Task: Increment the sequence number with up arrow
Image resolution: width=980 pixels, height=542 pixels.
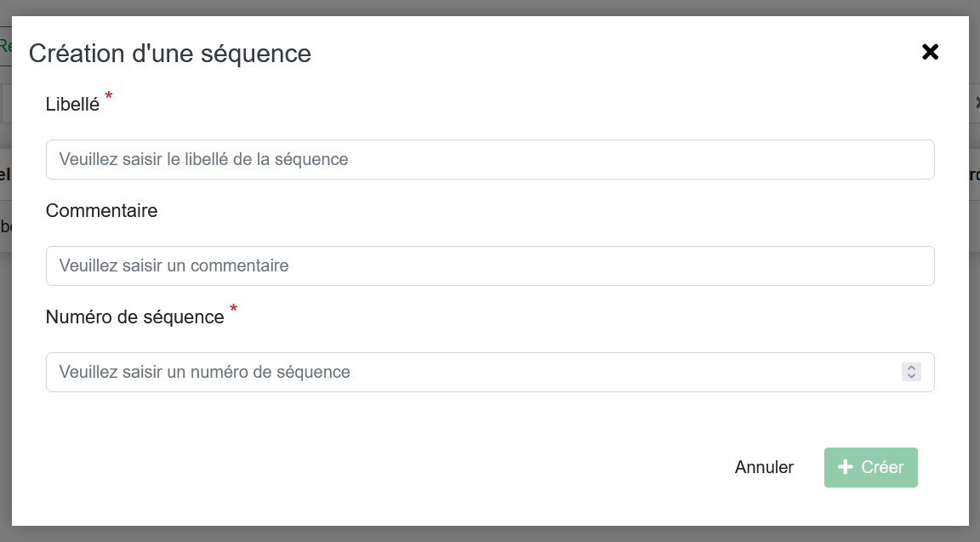Action: (x=911, y=368)
